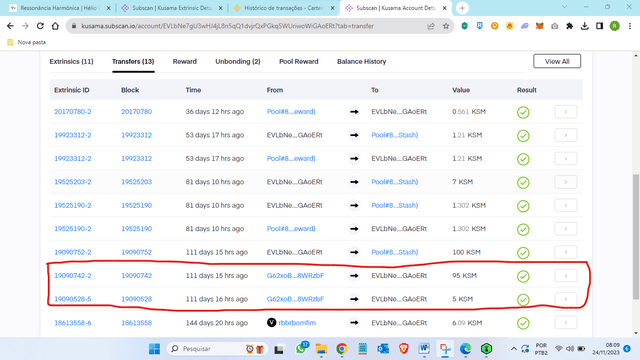Reload the current page
The height and width of the screenshot is (360, 640).
(40, 26)
